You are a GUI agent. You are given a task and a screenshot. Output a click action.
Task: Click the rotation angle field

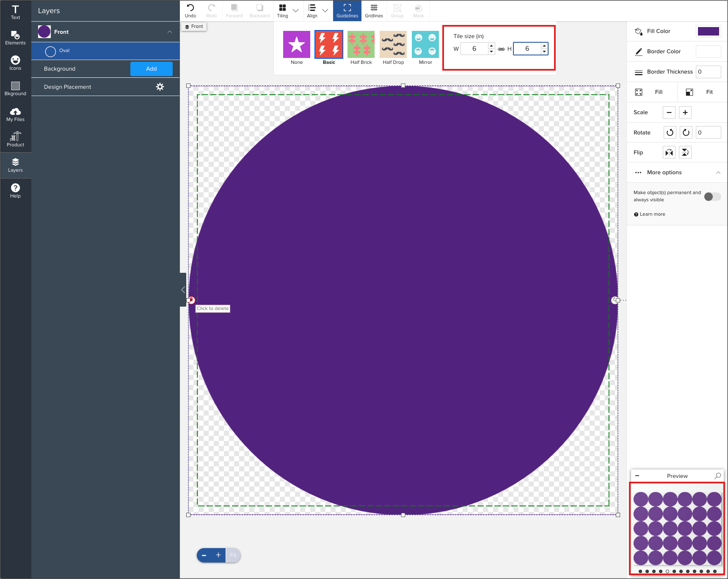coord(709,133)
